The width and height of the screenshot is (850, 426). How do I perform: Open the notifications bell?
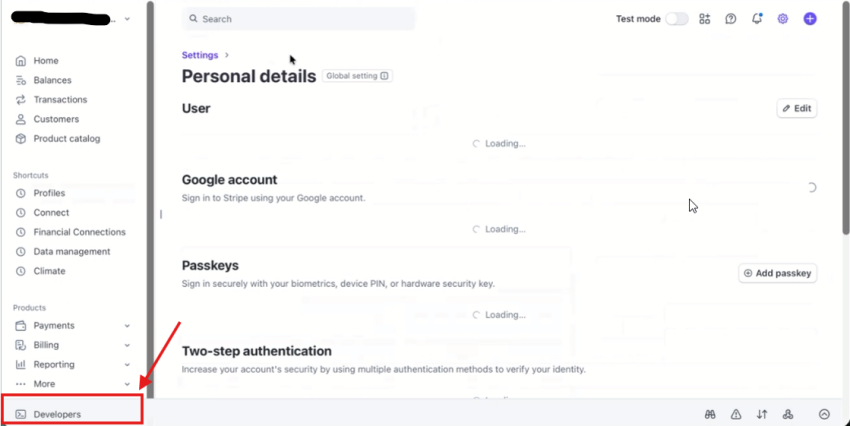click(757, 19)
